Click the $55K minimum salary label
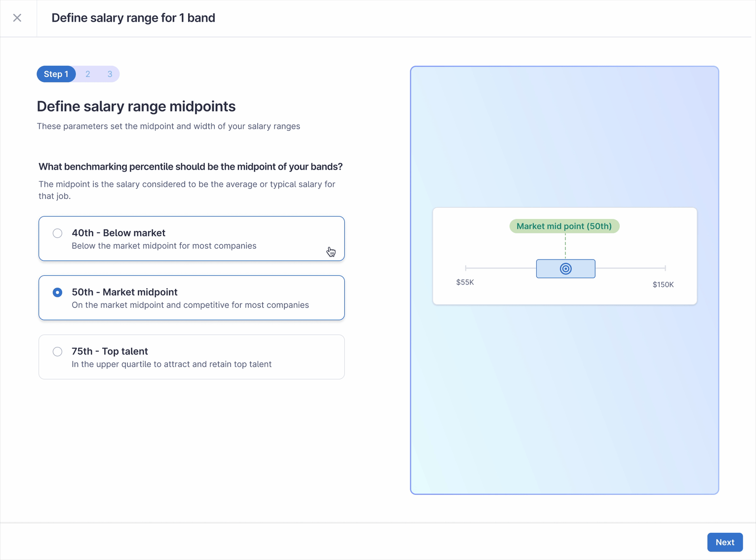Image resolution: width=756 pixels, height=560 pixels. click(465, 282)
